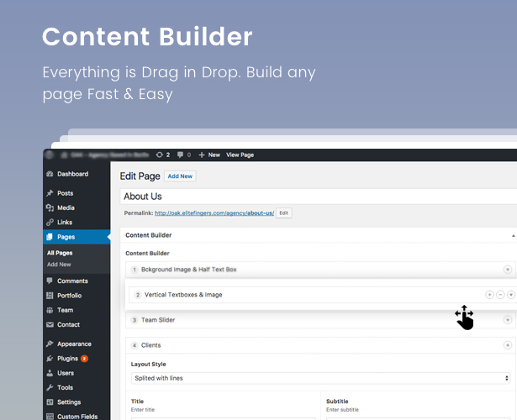Open Portfolio in the sidebar
This screenshot has height=420, width=517.
point(69,296)
